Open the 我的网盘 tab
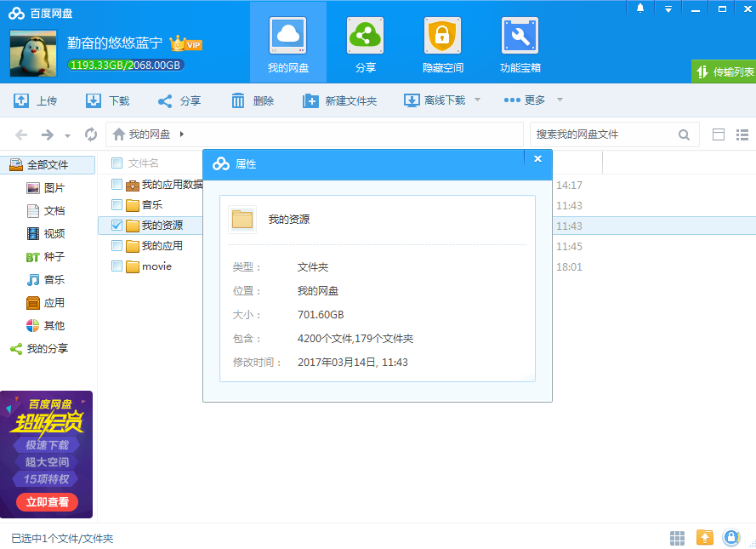 [x=287, y=44]
